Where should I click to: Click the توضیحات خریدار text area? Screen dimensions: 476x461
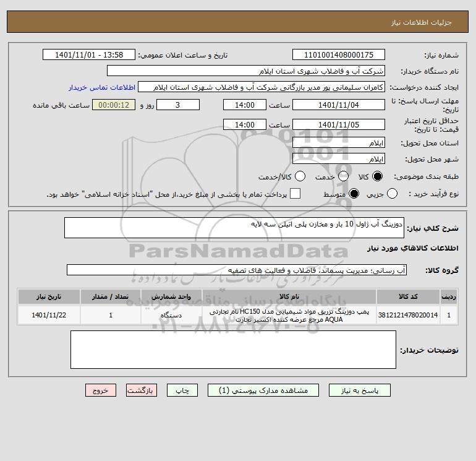pos(233,350)
